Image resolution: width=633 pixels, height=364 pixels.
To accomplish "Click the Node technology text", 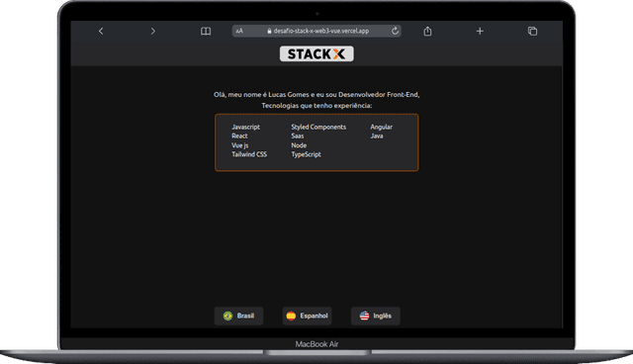I will pos(299,145).
